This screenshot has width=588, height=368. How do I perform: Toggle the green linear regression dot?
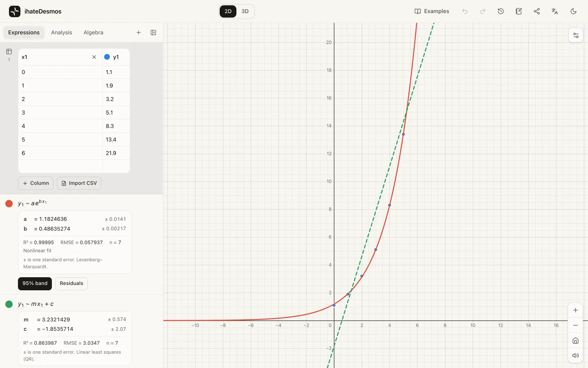[x=9, y=304]
